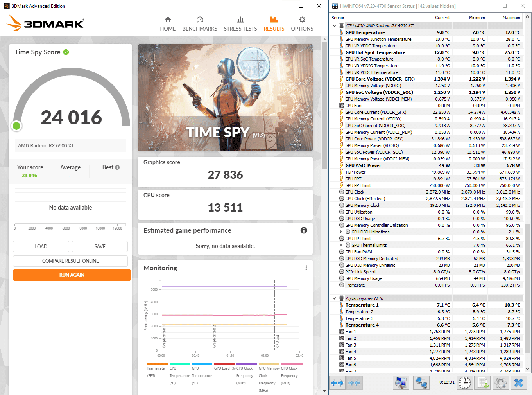Click the HWiNFO shrink layout arrows icon
532x395 pixels.
pyautogui.click(x=354, y=383)
